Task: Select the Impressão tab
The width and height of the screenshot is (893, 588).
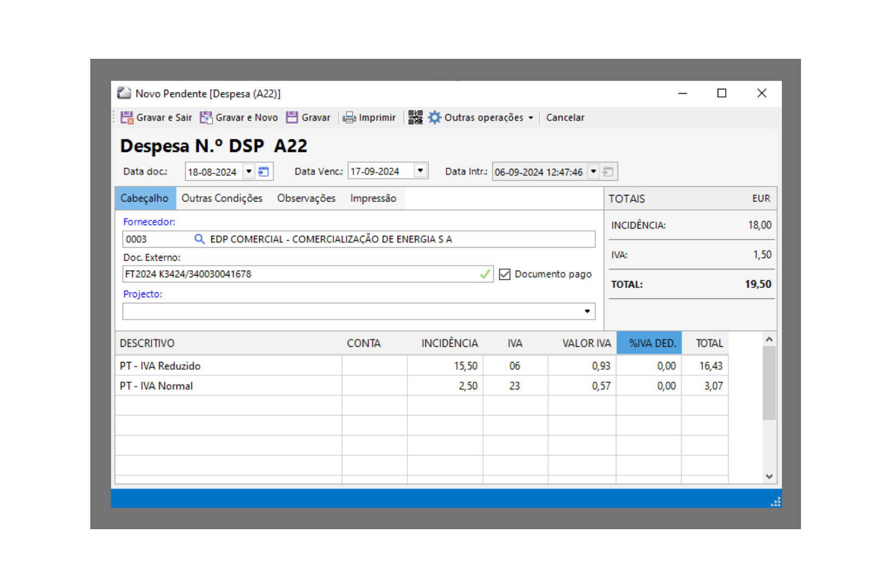Action: 373,198
